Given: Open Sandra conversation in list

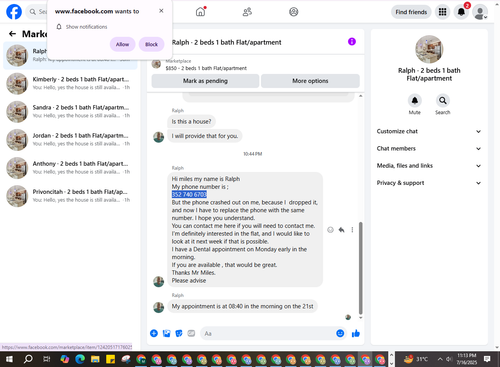Looking at the screenshot, I should pyautogui.click(x=70, y=111).
